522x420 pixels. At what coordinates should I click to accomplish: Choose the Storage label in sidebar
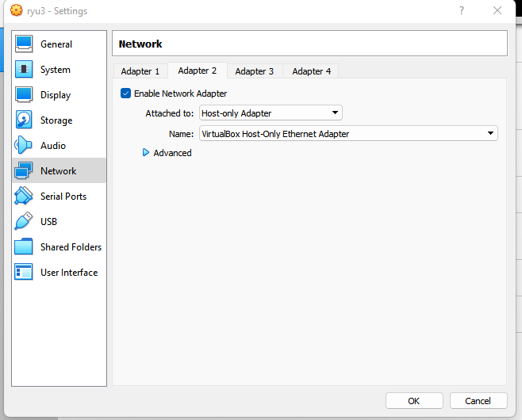tap(56, 120)
